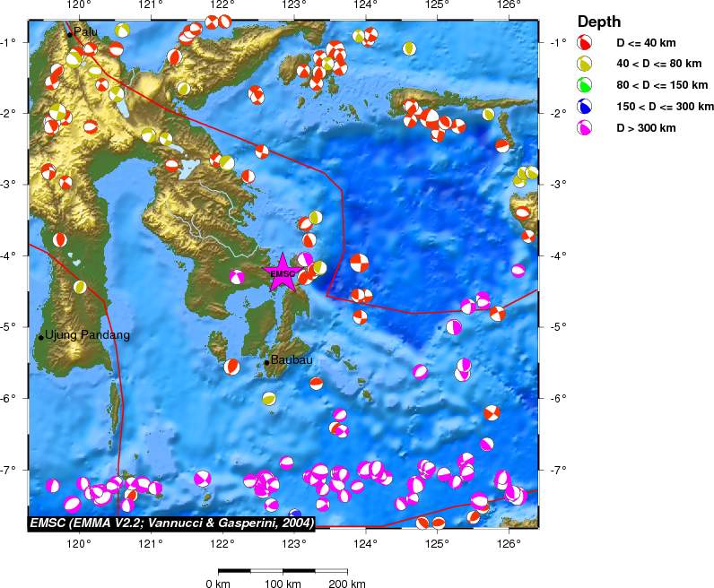The width and height of the screenshot is (714, 588).
Task: Click the magenta D > 300 km legend icon
Action: coord(585,128)
